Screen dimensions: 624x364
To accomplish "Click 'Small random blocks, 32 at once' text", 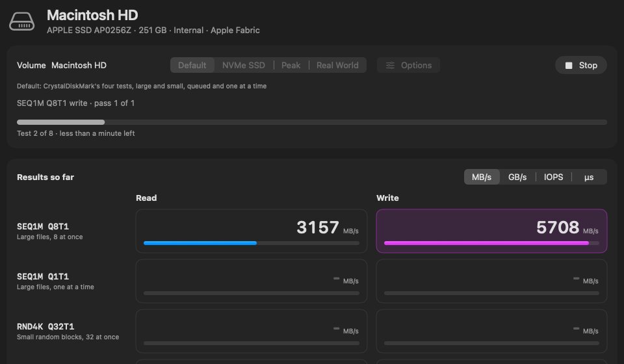I will [68, 337].
